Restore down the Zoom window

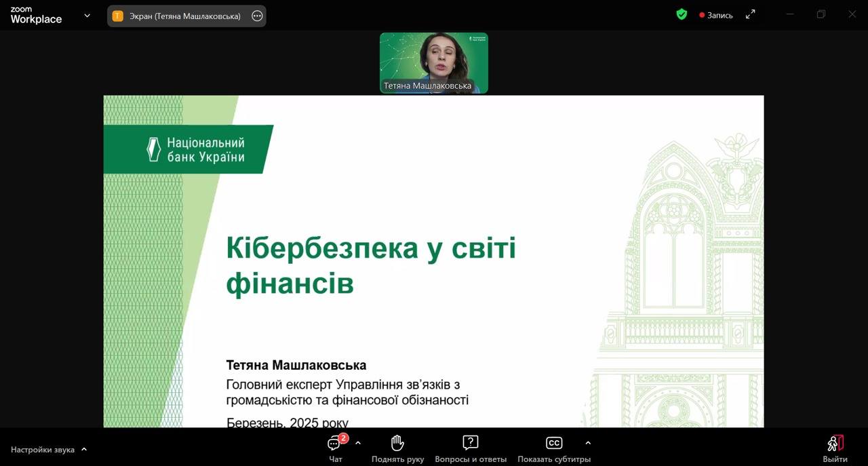click(821, 14)
